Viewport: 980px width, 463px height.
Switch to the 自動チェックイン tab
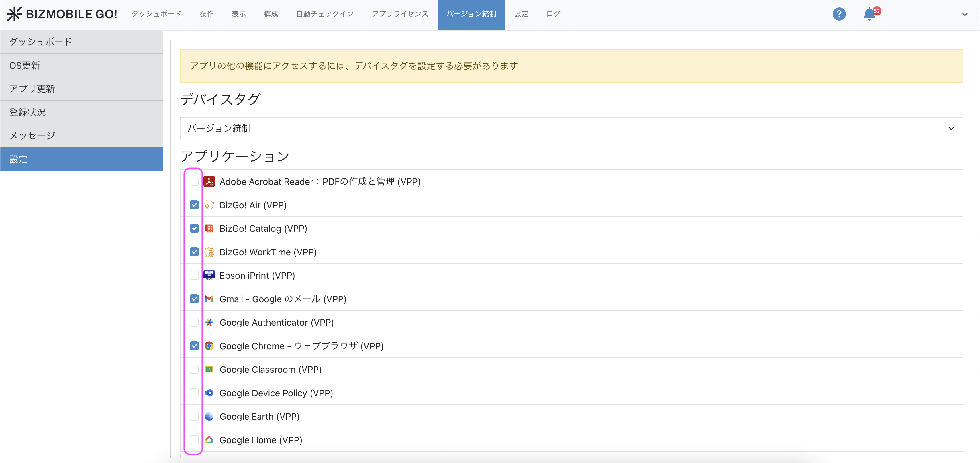(x=324, y=14)
